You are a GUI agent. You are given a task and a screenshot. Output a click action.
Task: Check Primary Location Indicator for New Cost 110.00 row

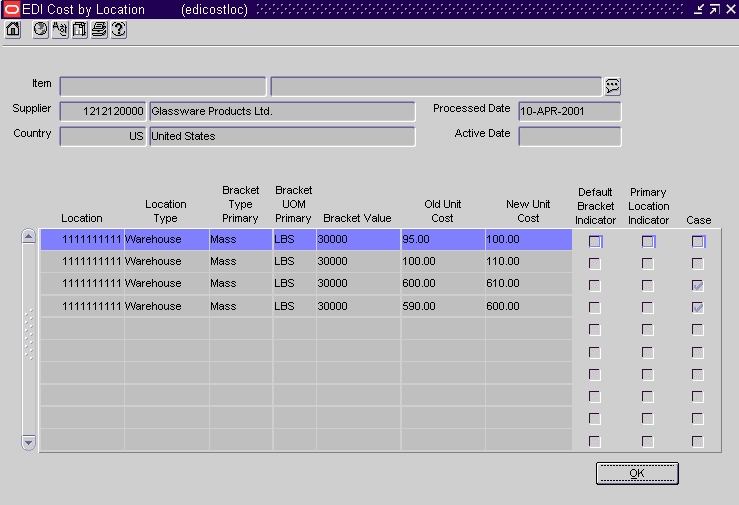(x=648, y=263)
